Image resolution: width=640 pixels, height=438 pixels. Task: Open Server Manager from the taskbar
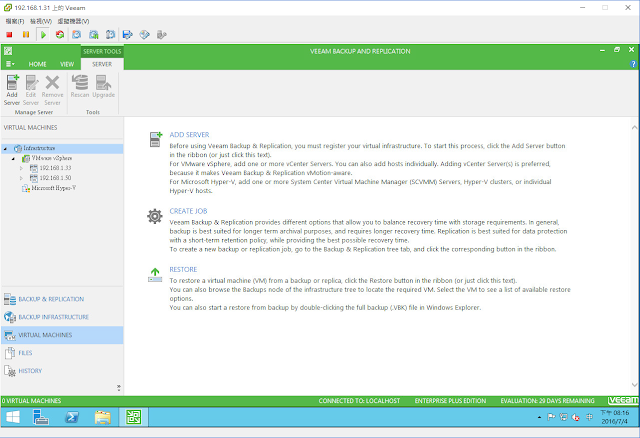41,417
